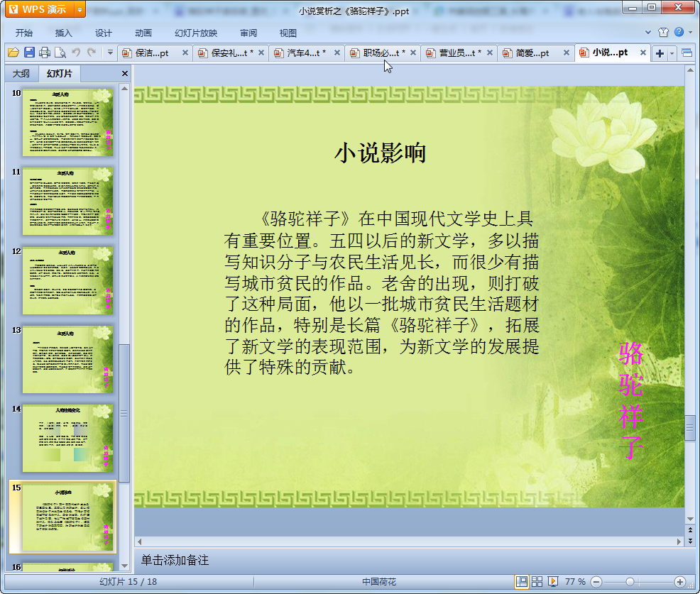
Task: Open a file with the folder icon
Action: tap(13, 53)
